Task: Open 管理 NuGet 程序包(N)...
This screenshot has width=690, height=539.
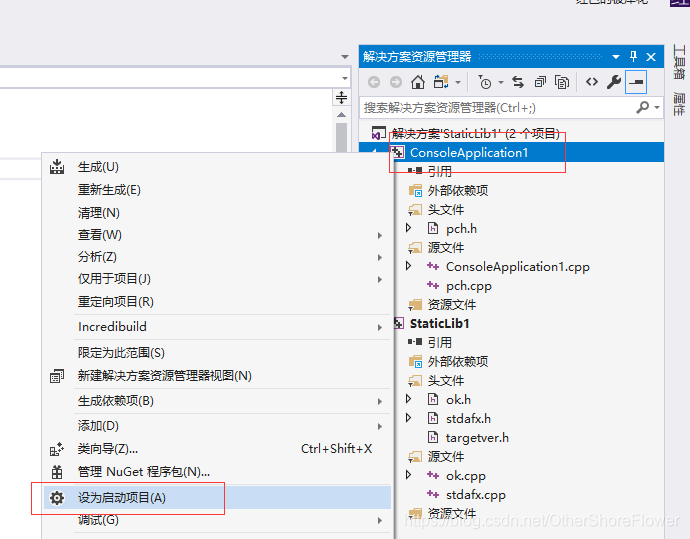Action: tap(217, 472)
